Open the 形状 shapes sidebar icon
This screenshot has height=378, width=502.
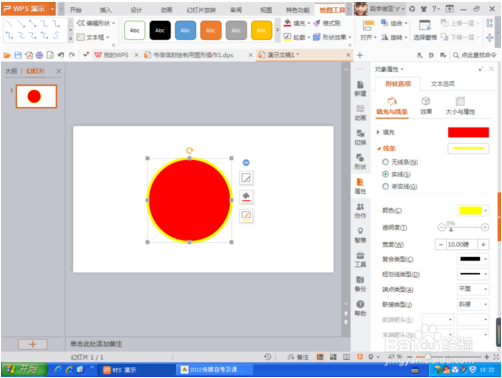pyautogui.click(x=360, y=162)
